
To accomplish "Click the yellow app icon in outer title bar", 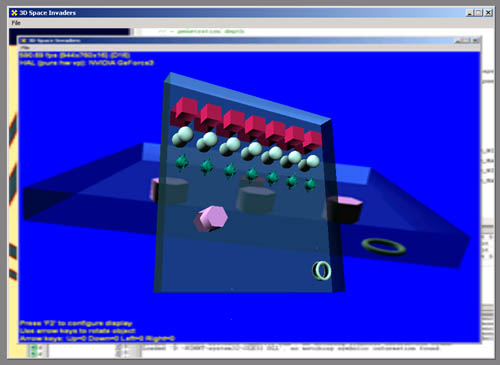I will [x=14, y=13].
